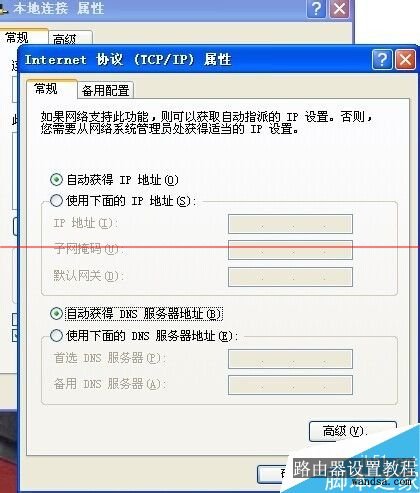Viewport: 420px width, 493px height.
Task: Close the Internet 协议 (TCP/IP) 属性 dialog
Action: point(405,60)
